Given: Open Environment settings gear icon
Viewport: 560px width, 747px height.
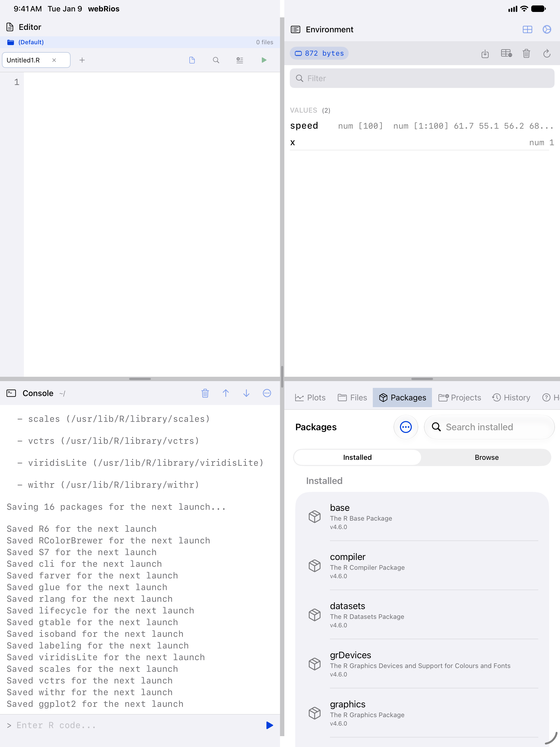Looking at the screenshot, I should click(547, 30).
